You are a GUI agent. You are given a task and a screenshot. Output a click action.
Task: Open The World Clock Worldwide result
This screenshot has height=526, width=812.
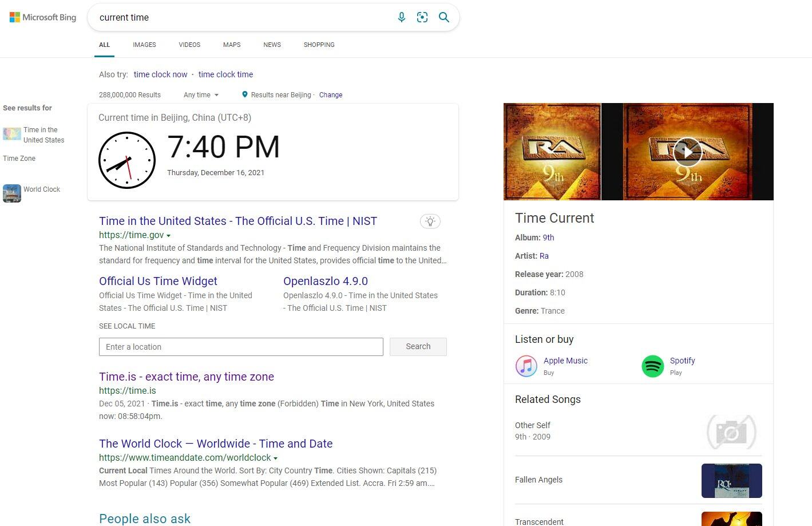(x=216, y=444)
